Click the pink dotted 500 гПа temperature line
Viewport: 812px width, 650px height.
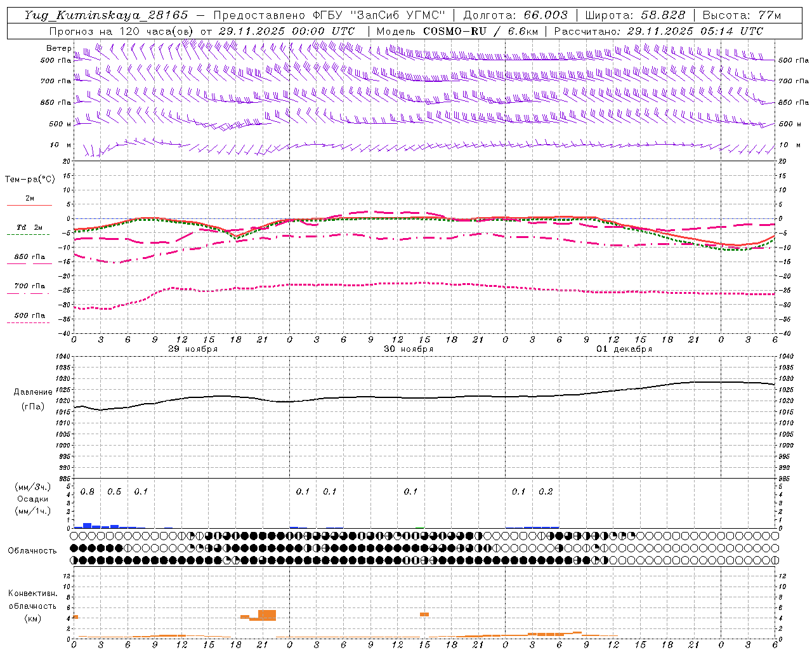pos(424,284)
